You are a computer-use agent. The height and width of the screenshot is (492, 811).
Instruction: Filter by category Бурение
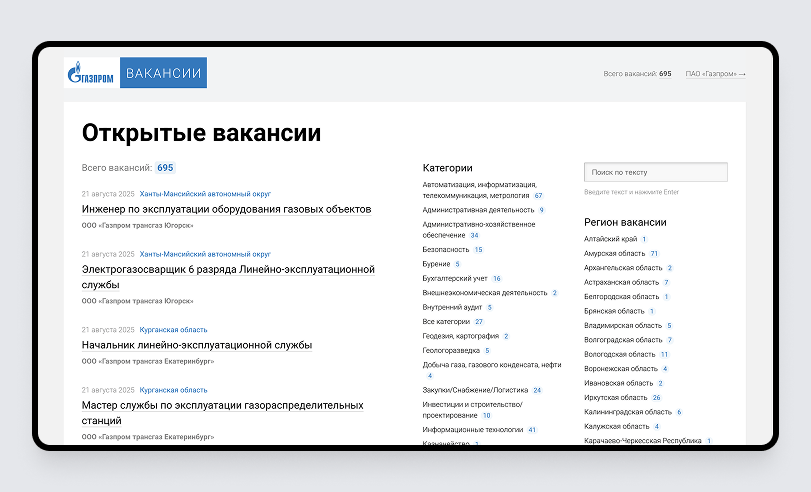(436, 264)
